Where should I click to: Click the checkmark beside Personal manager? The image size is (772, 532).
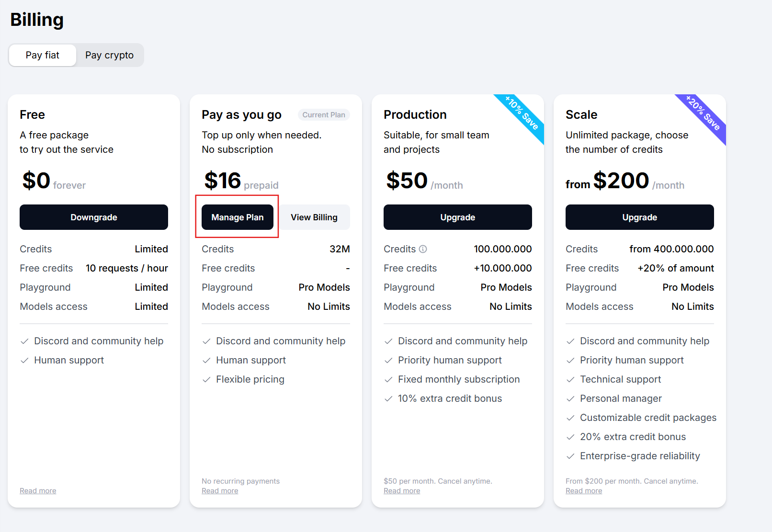point(570,399)
